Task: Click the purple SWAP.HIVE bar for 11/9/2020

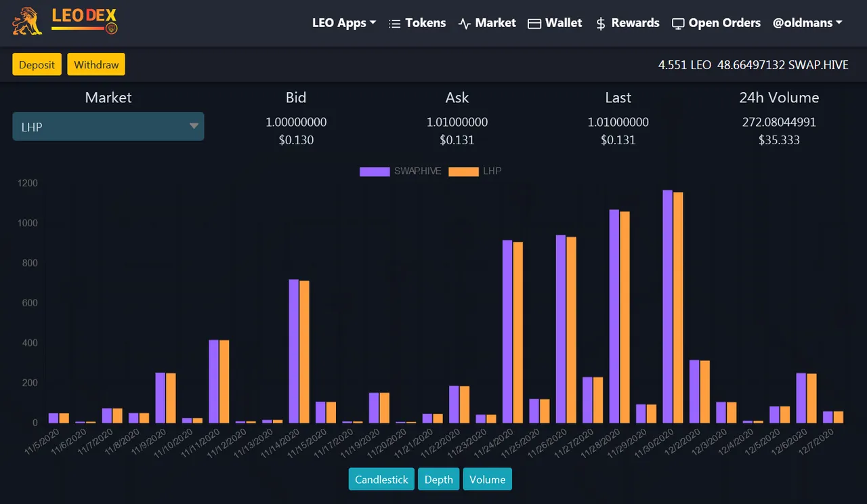Action: 161,398
